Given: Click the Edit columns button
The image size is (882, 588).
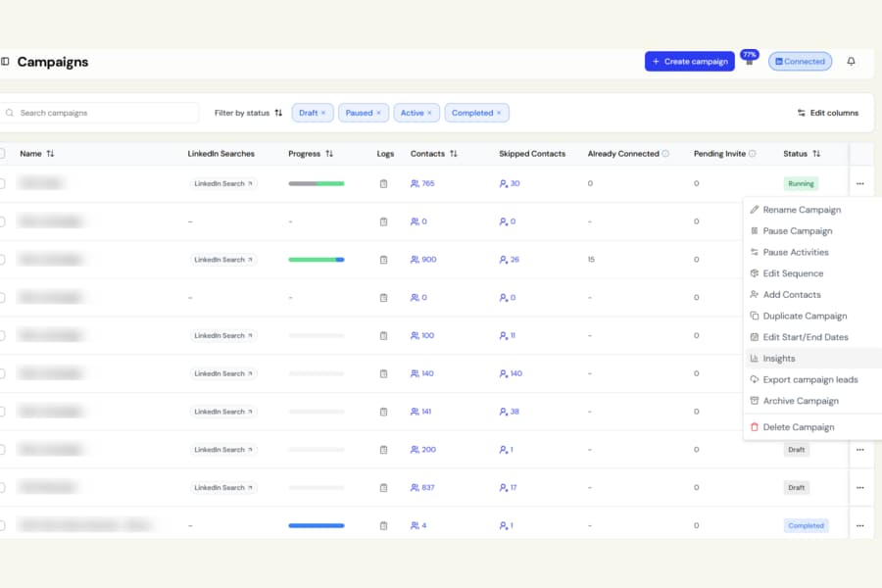Looking at the screenshot, I should (x=828, y=113).
